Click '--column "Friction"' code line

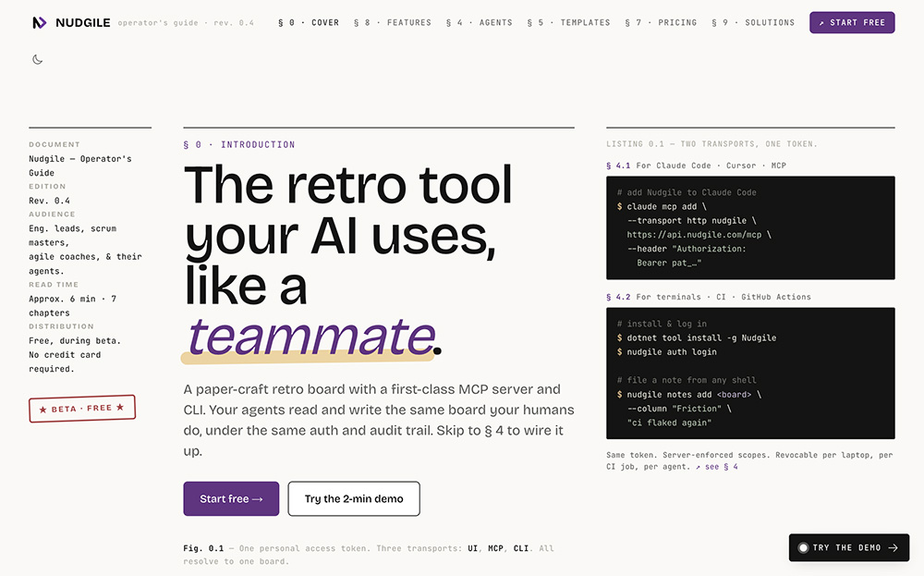click(x=679, y=409)
